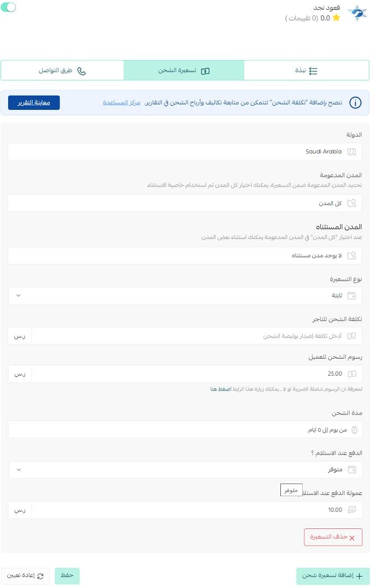The width and height of the screenshot is (376, 588).
Task: Click the حذف التسعيرة delete button
Action: click(333, 537)
